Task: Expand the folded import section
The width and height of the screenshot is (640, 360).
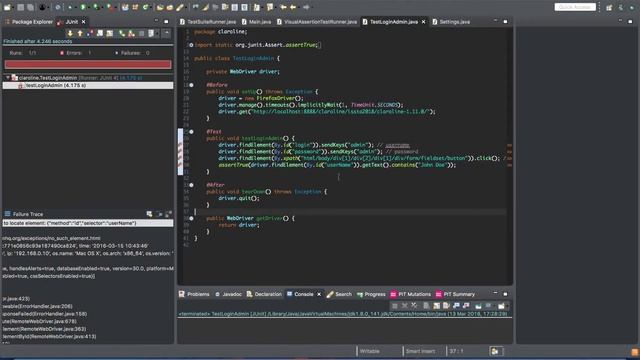Action: coord(191,45)
